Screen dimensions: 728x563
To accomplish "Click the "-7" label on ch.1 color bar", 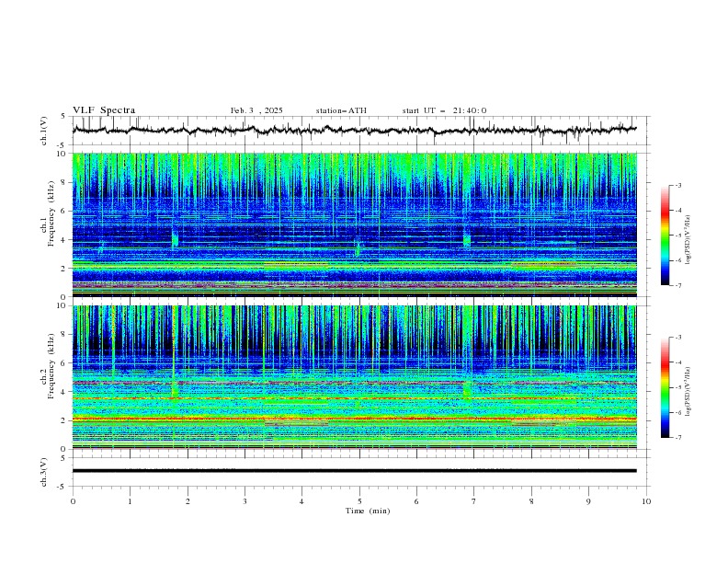I will pyautogui.click(x=678, y=285).
